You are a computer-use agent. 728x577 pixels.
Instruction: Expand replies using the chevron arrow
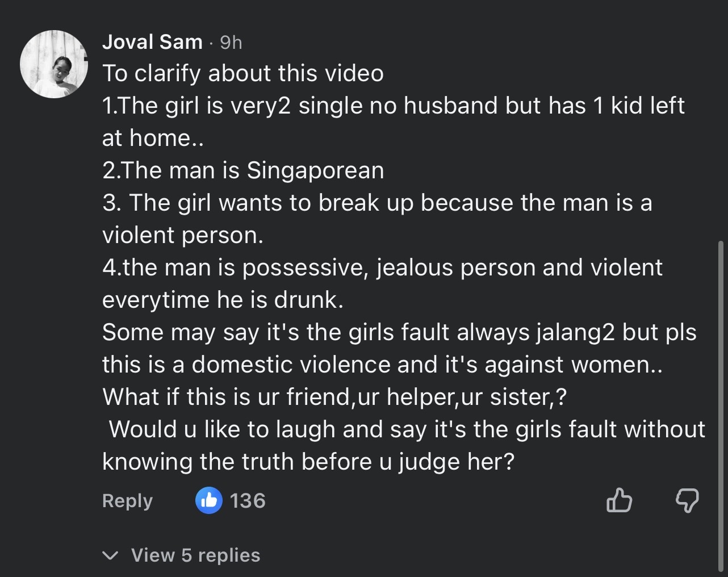pos(111,555)
